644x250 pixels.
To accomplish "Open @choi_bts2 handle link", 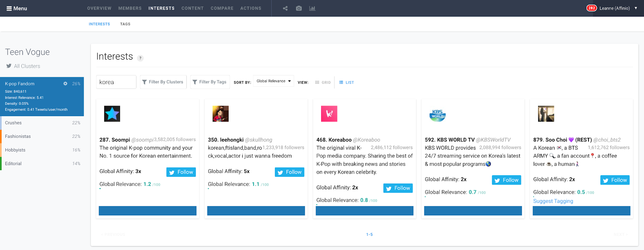I will pos(607,140).
